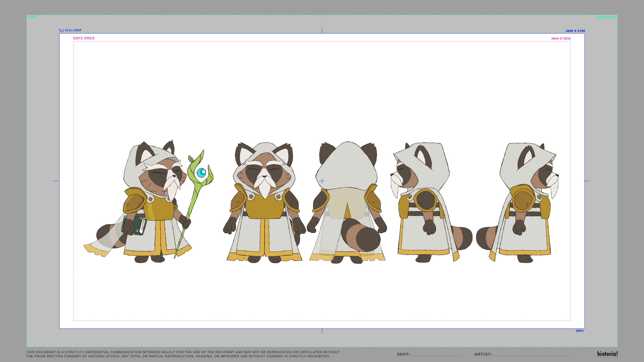Click the blue tick mark on right edge
The width and height of the screenshot is (644, 362).
pos(586,181)
